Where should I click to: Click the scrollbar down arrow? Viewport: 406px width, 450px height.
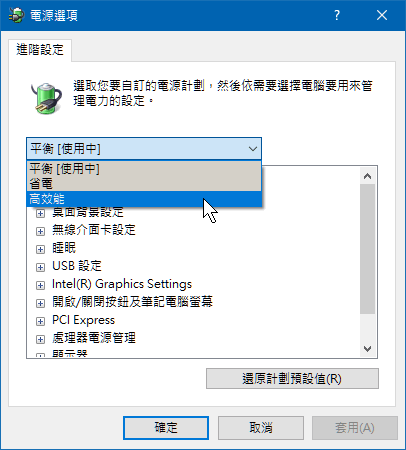click(367, 349)
